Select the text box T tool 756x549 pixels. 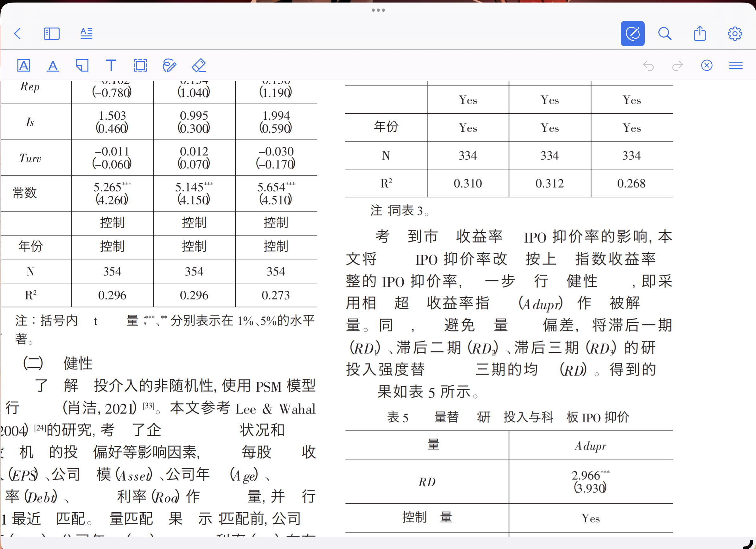click(x=111, y=65)
